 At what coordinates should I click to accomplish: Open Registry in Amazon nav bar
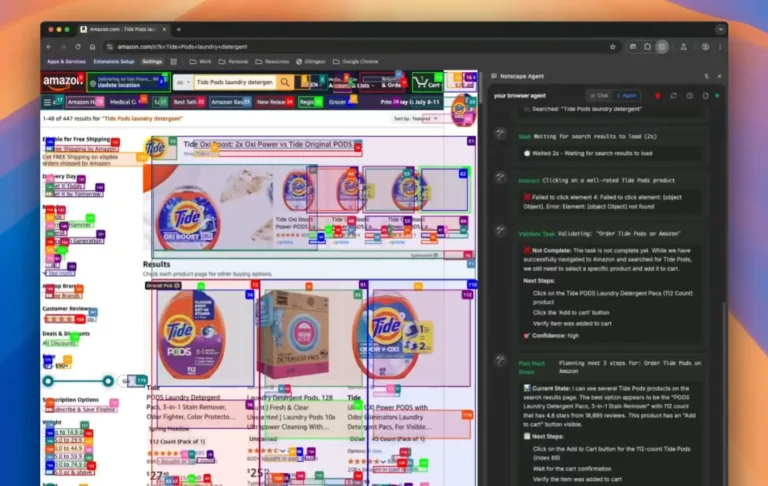[x=310, y=102]
